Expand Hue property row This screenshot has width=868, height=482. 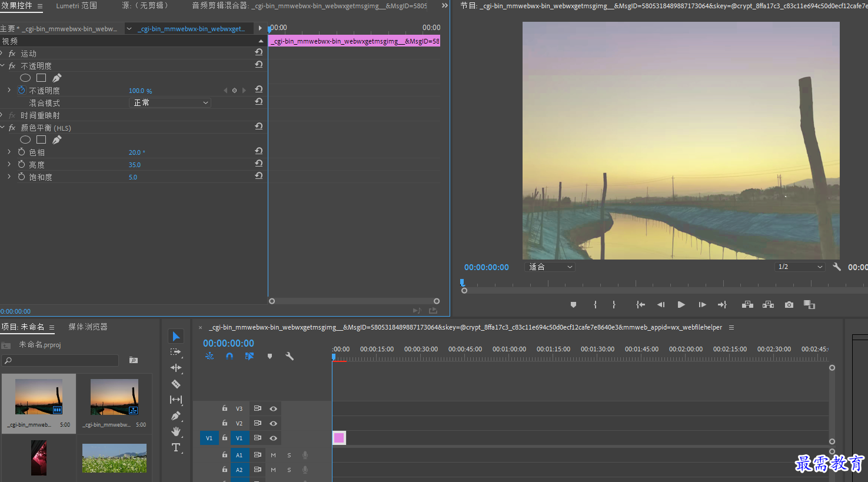click(x=9, y=152)
